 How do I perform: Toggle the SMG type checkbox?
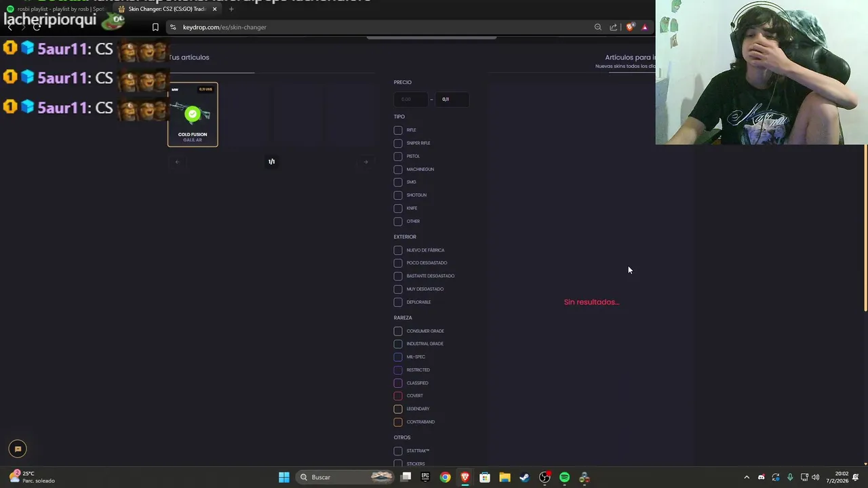tap(398, 182)
